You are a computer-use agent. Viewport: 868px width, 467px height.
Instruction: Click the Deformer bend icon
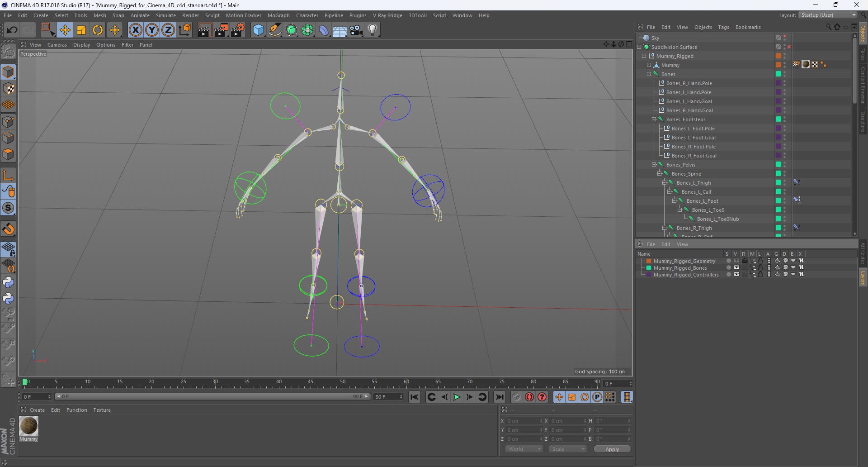coord(324,30)
